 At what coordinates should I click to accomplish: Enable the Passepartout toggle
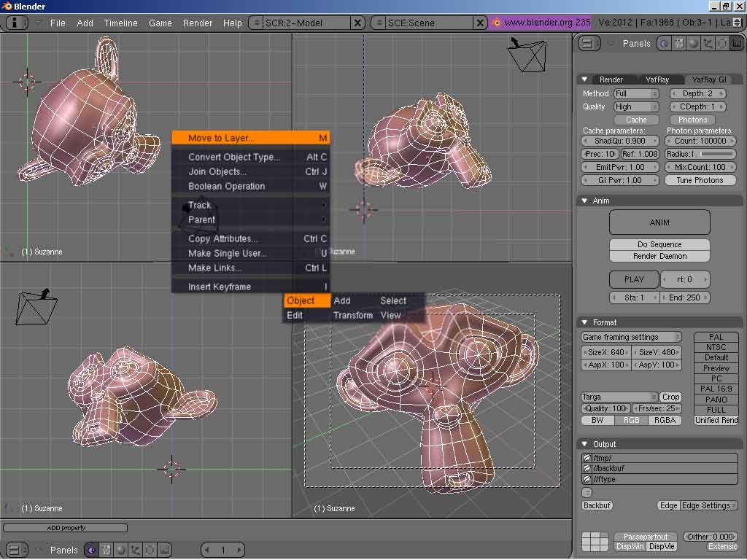(x=646, y=537)
